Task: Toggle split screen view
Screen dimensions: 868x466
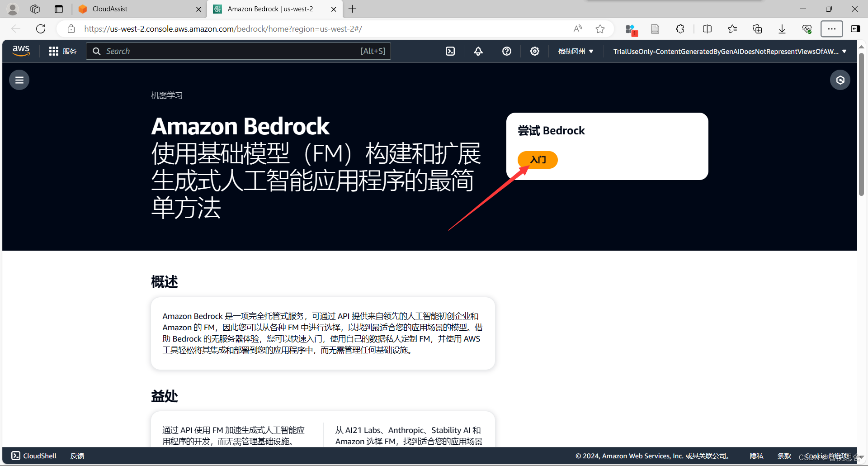Action: pos(708,29)
